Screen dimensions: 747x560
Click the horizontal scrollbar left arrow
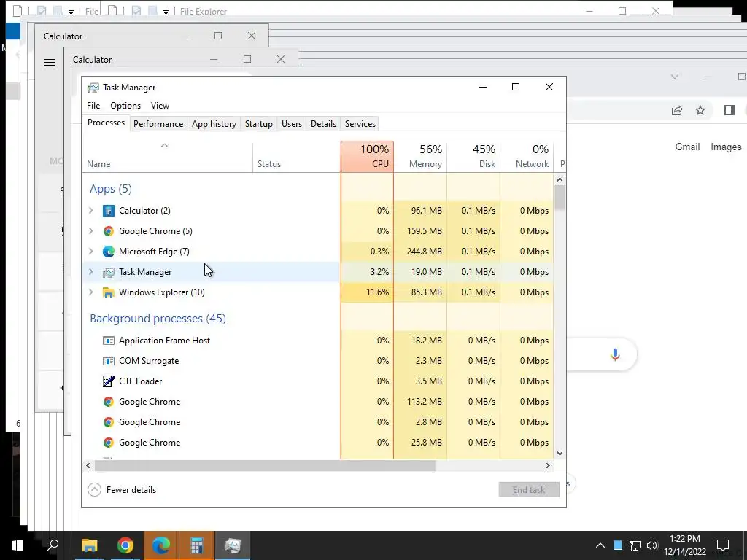pos(88,466)
